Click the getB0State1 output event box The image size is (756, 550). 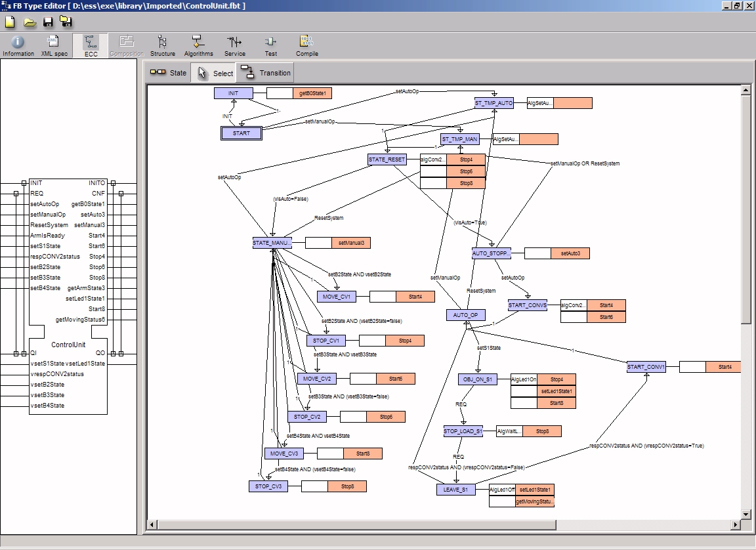(x=312, y=93)
